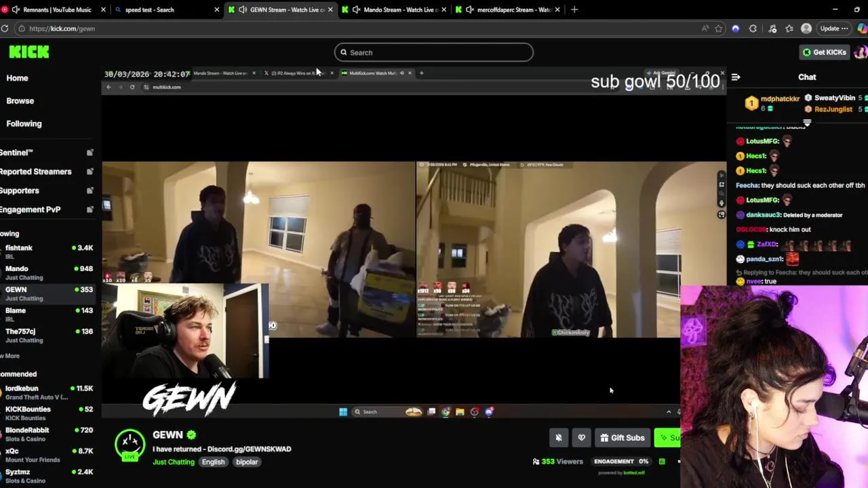The height and width of the screenshot is (488, 868).
Task: Close the speed test Search tab
Action: pos(216,9)
